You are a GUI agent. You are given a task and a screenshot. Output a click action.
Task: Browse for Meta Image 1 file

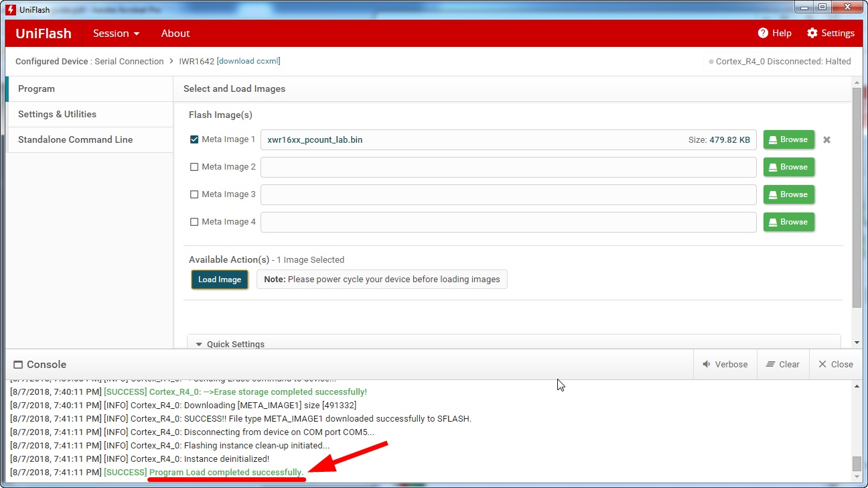tap(789, 139)
